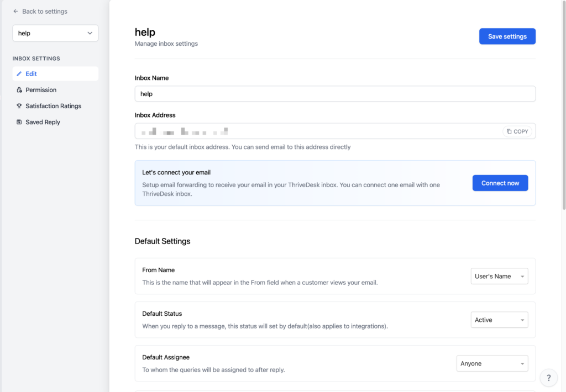The height and width of the screenshot is (392, 566).
Task: Open the Satisfaction Ratings section
Action: [x=54, y=105]
